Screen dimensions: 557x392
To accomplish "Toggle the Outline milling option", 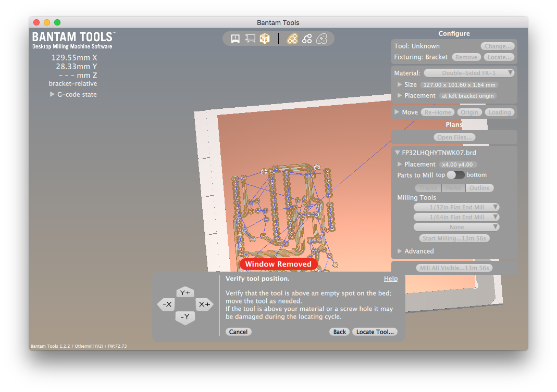I will (479, 188).
